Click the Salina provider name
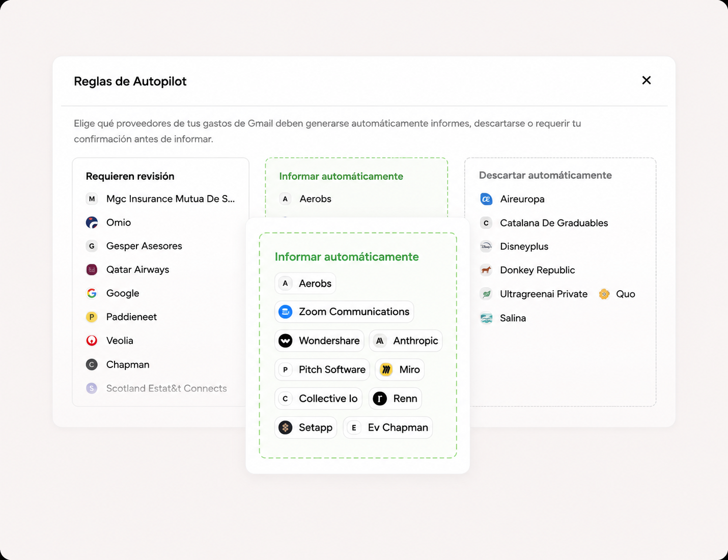 [513, 318]
